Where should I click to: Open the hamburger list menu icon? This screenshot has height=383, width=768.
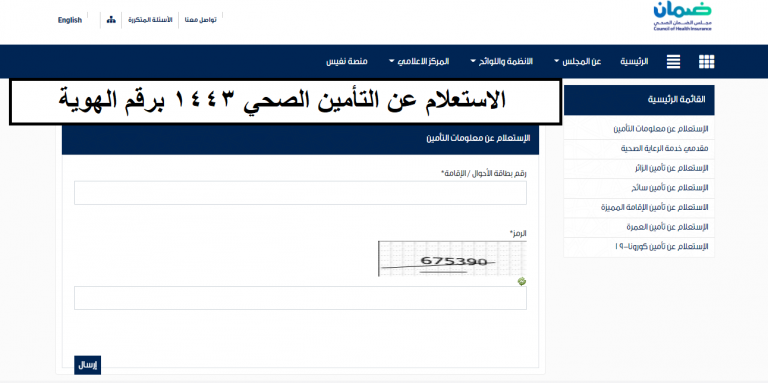[673, 62]
